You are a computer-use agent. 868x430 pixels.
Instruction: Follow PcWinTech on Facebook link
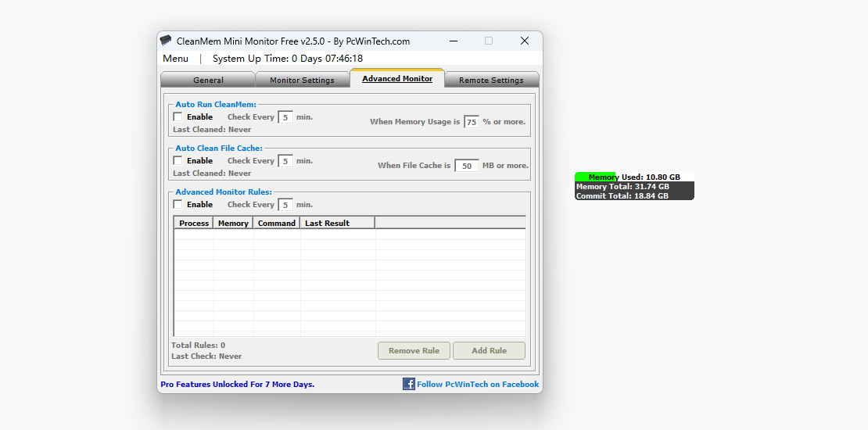coord(478,384)
